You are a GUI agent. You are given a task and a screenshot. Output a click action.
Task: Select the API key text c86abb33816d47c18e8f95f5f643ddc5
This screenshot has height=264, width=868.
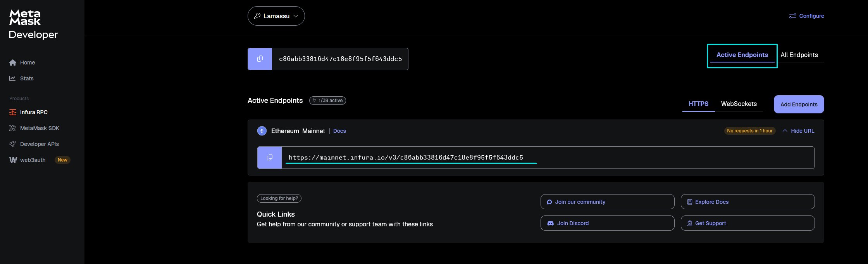[x=341, y=59]
